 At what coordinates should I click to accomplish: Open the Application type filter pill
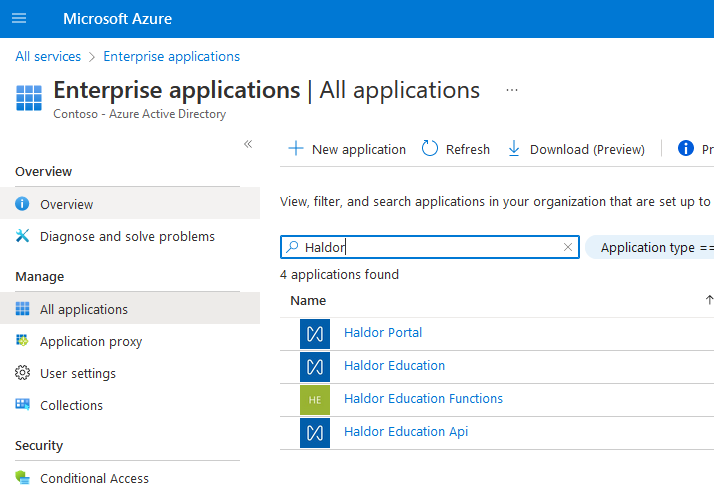[x=650, y=247]
